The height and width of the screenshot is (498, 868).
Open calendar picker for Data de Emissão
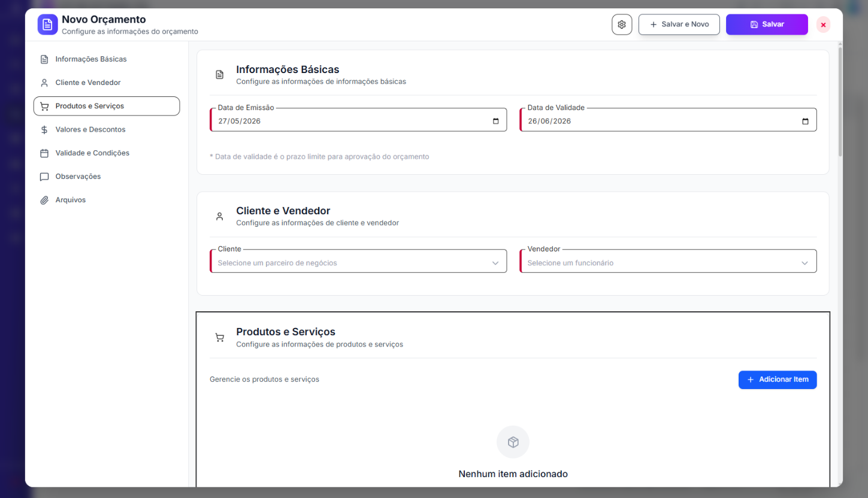pos(495,121)
